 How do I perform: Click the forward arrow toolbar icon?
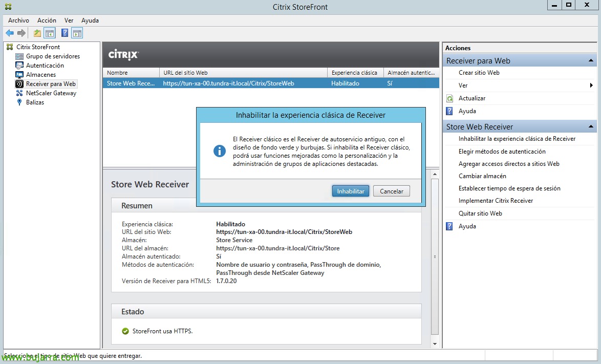(22, 33)
